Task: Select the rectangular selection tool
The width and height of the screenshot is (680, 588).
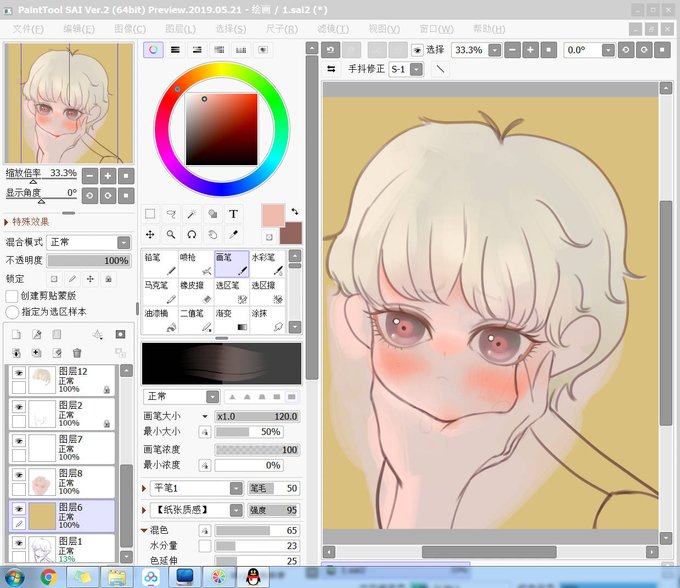Action: coord(150,214)
